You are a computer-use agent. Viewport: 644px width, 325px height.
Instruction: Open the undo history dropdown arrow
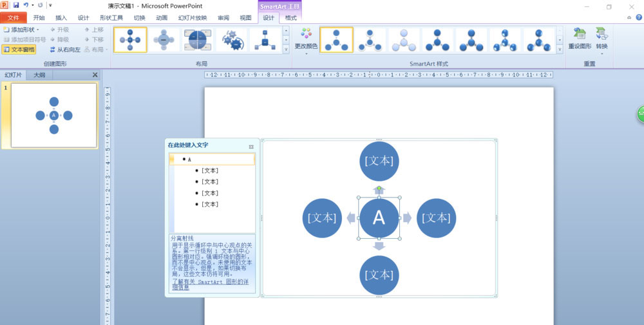point(32,5)
